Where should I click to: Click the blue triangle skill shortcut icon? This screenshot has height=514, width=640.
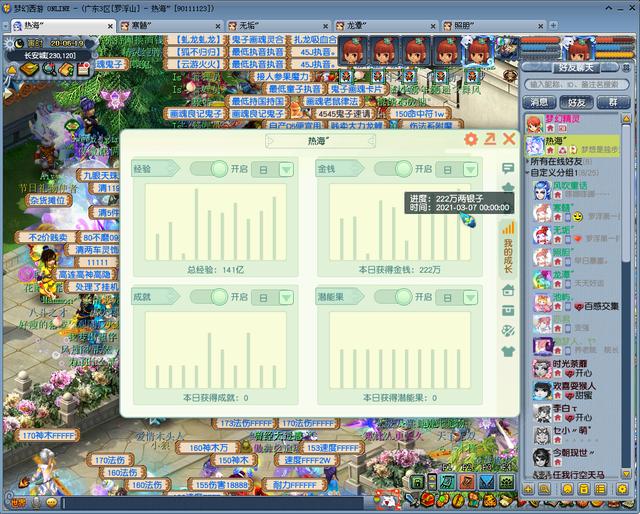coord(487,482)
